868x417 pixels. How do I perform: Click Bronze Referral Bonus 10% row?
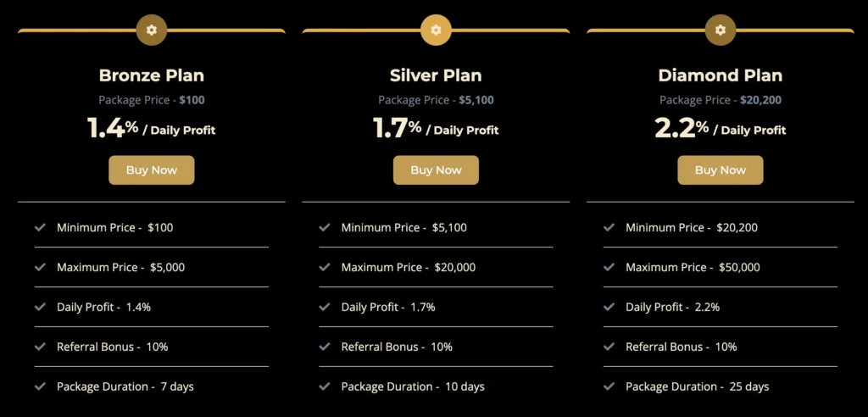pyautogui.click(x=112, y=347)
